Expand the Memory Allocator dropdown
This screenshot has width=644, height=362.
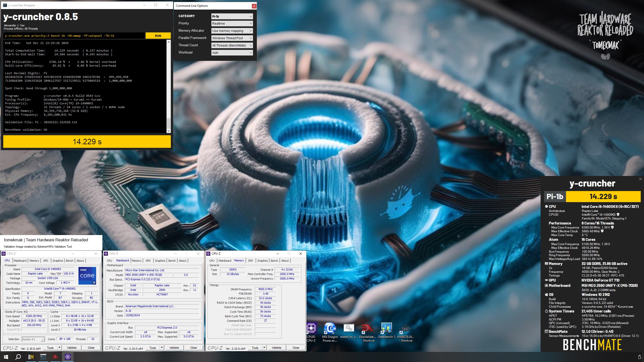click(232, 31)
